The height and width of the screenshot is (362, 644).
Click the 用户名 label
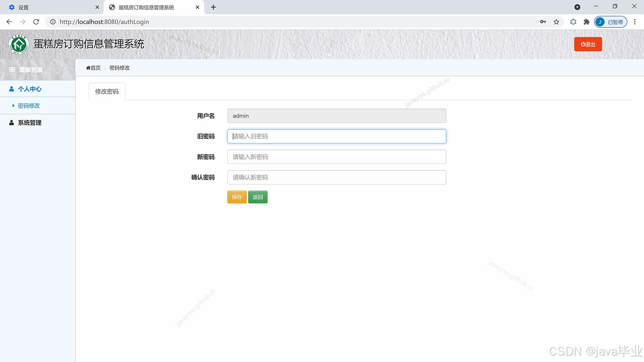pyautogui.click(x=206, y=116)
